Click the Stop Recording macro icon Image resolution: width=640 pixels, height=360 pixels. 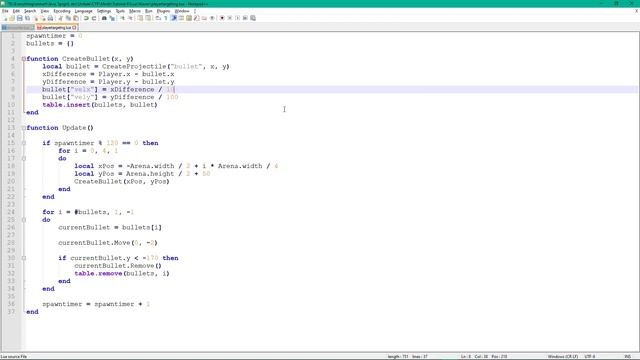[x=229, y=18]
